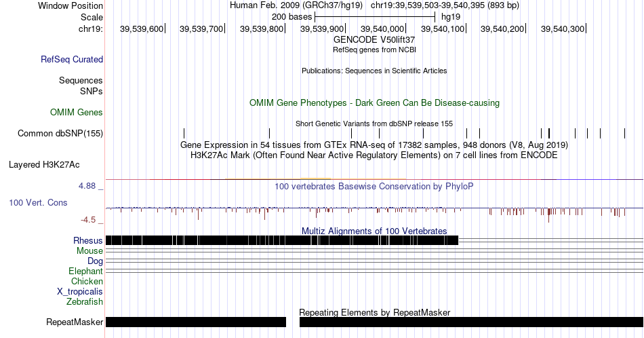
Task: Click the Elephant species label
Action: [85, 271]
